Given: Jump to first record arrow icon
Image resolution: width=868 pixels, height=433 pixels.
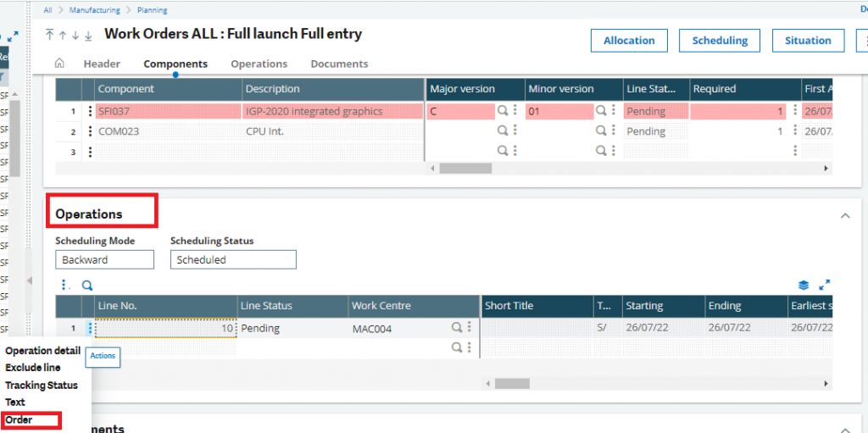Looking at the screenshot, I should (50, 36).
